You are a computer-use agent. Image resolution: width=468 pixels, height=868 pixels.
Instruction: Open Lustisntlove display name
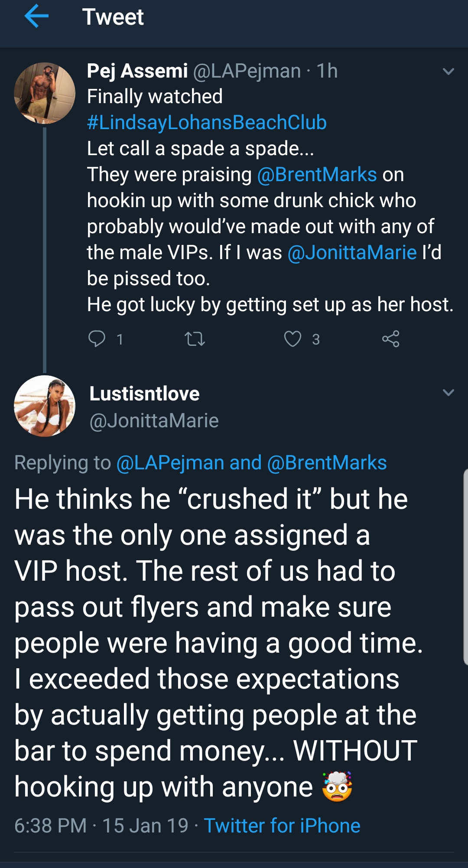click(x=144, y=393)
